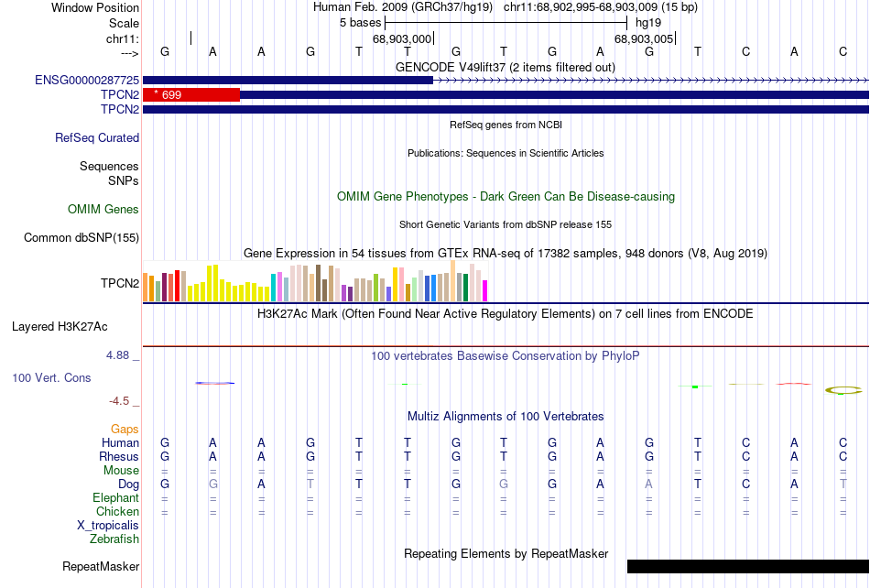Select the Rhesus species row label
870x588 pixels.
[x=119, y=456]
